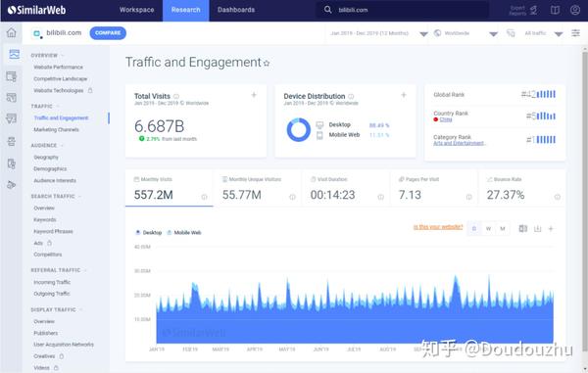Viewport: 588px width, 373px height.
Task: Open Marketing Channels in sidebar
Action: (x=56, y=129)
